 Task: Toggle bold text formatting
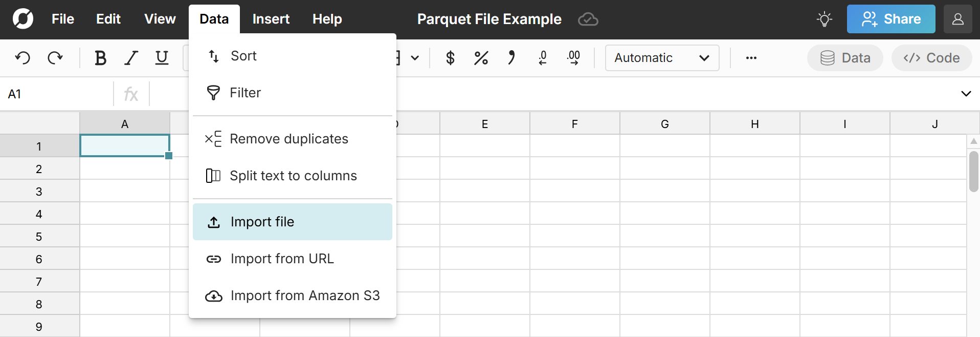100,58
